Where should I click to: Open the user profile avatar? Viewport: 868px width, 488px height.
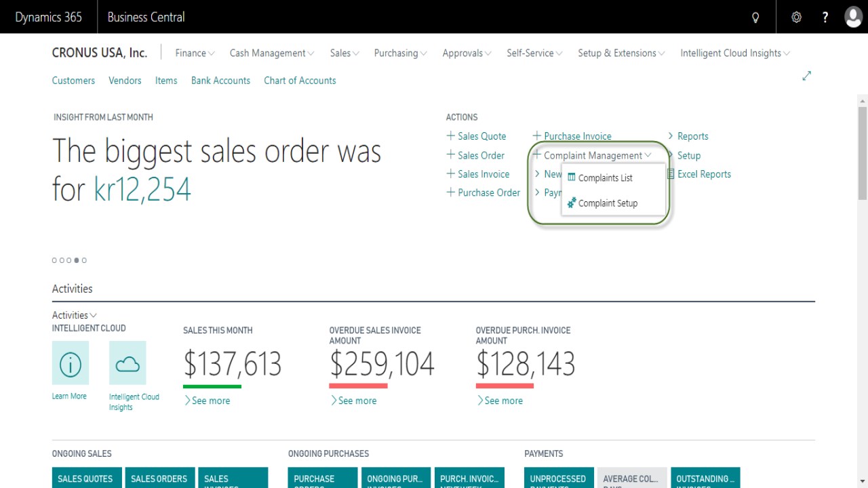pos(853,17)
